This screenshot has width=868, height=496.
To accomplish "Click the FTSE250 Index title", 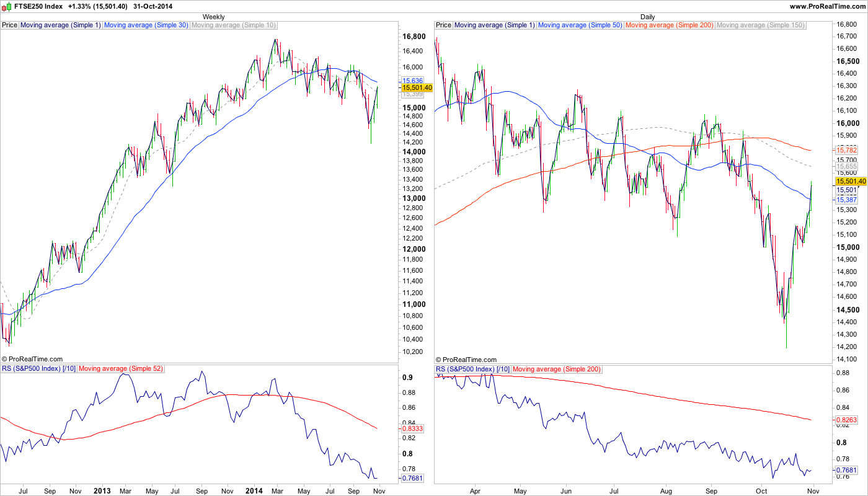I will 38,6.
